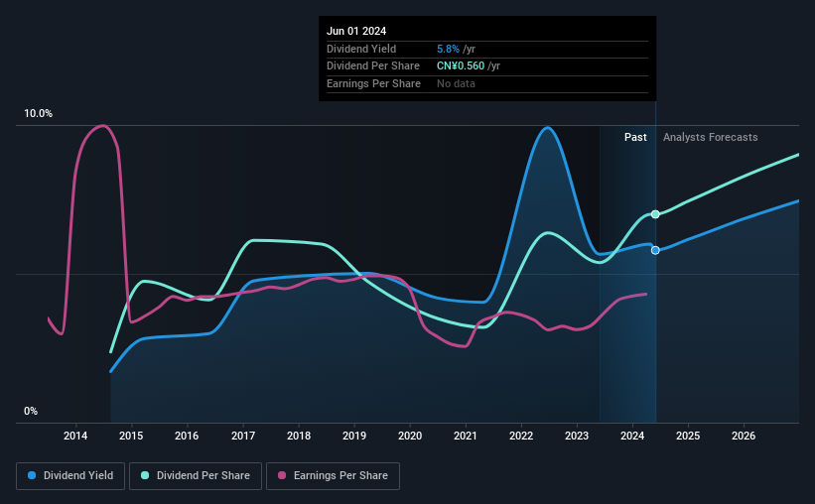Click the 'No data' earnings value

(456, 83)
